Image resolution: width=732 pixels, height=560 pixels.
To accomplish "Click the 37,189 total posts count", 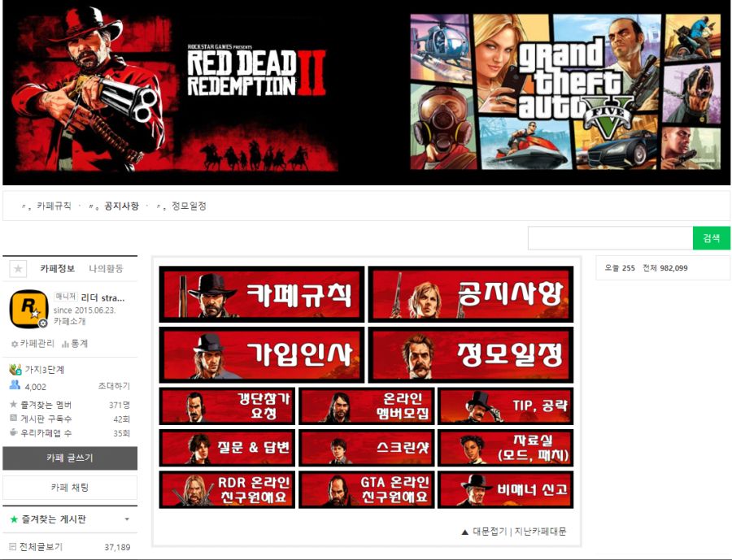I will click(x=117, y=547).
